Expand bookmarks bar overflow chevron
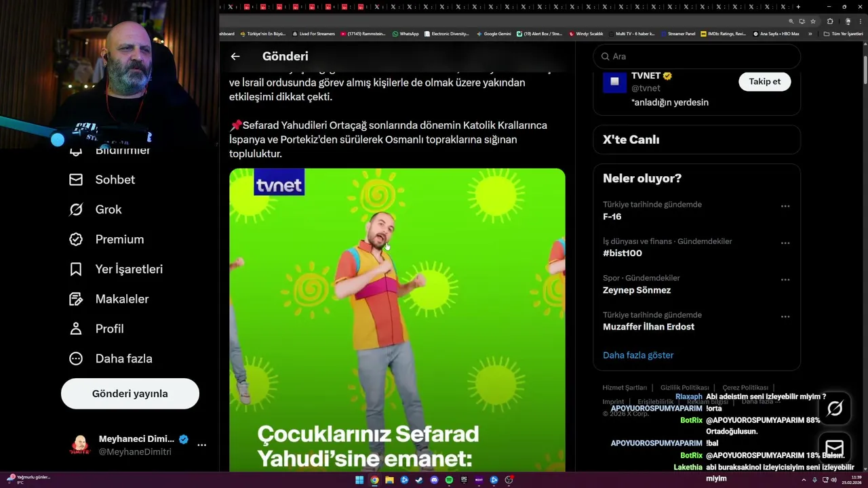The image size is (868, 488). [810, 34]
